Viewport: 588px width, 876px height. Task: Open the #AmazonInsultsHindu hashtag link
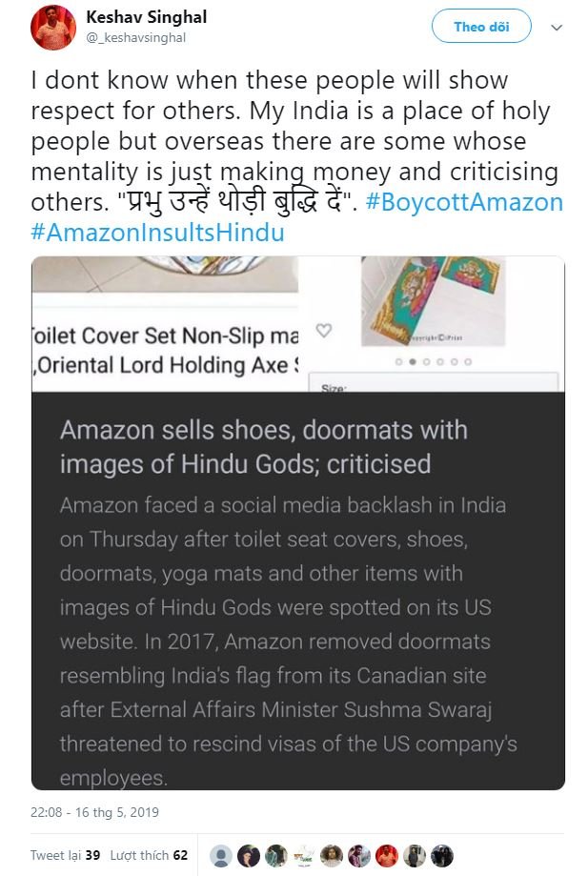(x=157, y=233)
